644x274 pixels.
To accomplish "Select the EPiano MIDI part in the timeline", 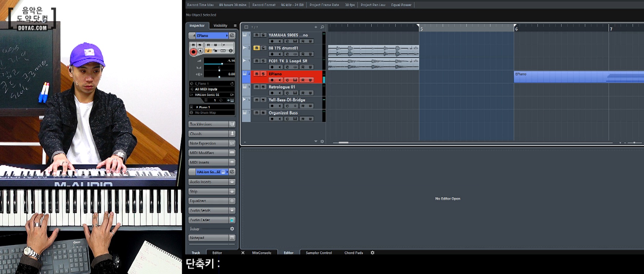I will click(579, 77).
